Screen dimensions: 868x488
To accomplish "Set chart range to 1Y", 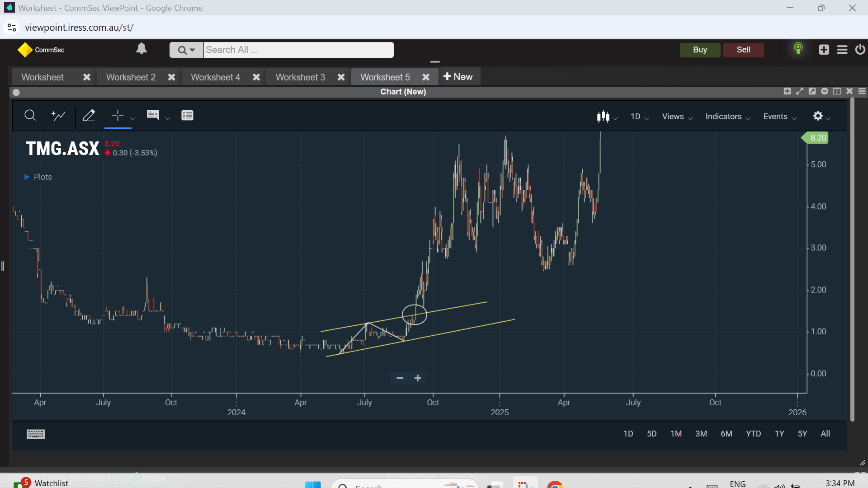I will pos(779,434).
